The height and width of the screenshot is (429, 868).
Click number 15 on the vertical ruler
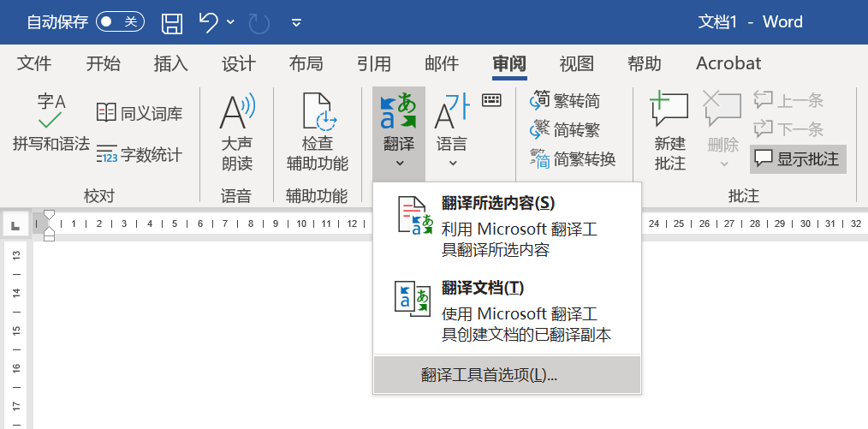tap(16, 331)
